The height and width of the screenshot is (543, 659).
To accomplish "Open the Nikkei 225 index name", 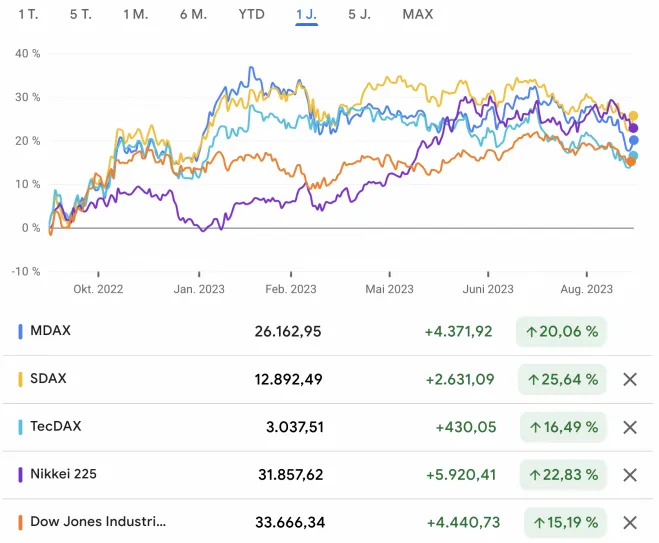I will 63,474.
